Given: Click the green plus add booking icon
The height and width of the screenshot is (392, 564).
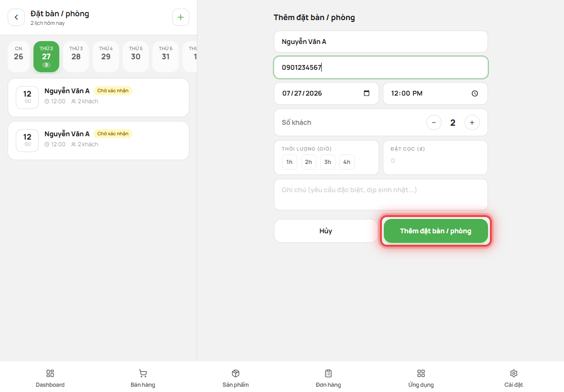Looking at the screenshot, I should tap(181, 17).
